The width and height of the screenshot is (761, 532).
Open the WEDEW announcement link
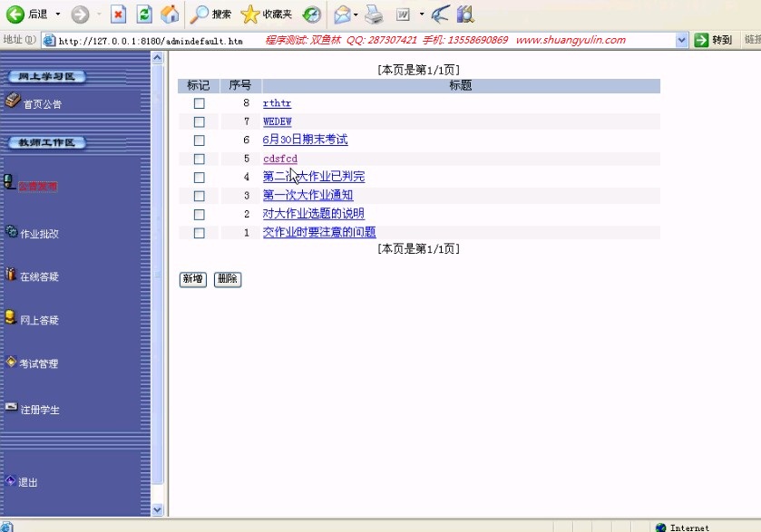point(278,121)
